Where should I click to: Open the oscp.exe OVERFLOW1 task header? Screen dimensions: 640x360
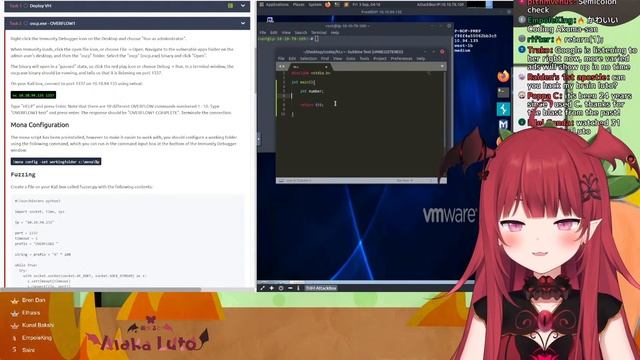127,23
